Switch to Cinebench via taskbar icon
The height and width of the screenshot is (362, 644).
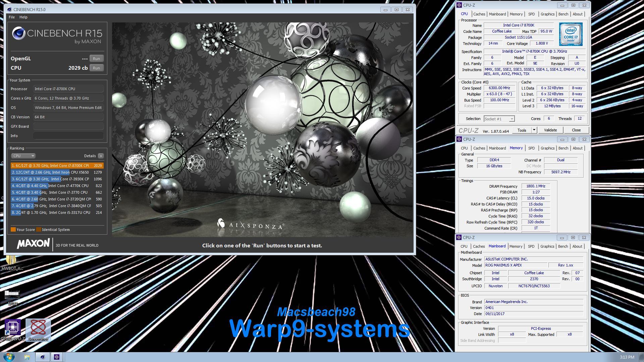42,357
